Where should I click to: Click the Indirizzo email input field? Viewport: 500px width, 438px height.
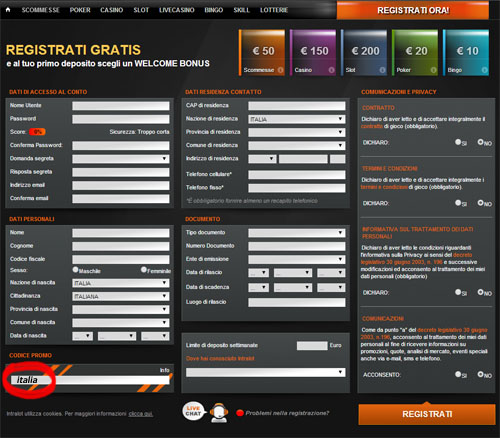click(x=121, y=186)
